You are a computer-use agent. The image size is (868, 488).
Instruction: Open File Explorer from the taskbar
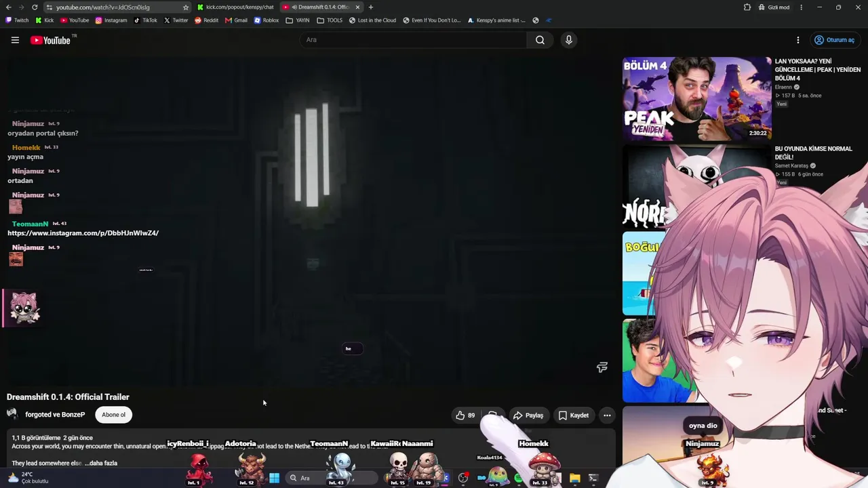(575, 478)
